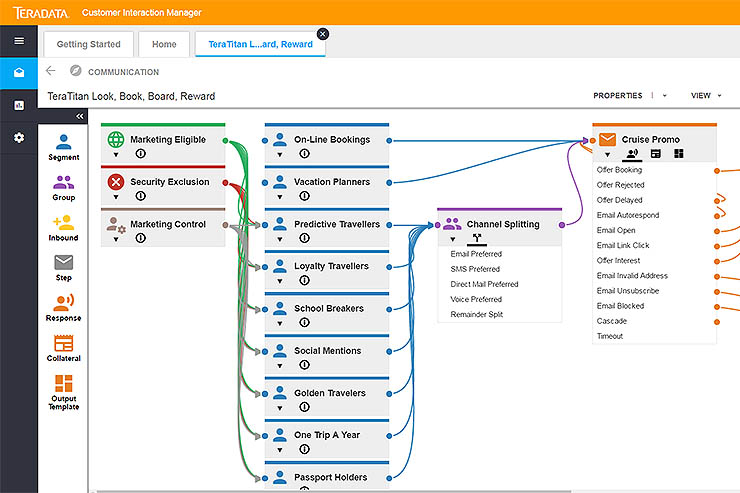This screenshot has width=740, height=493.
Task: Close the TeraTitan tab
Action: [322, 34]
